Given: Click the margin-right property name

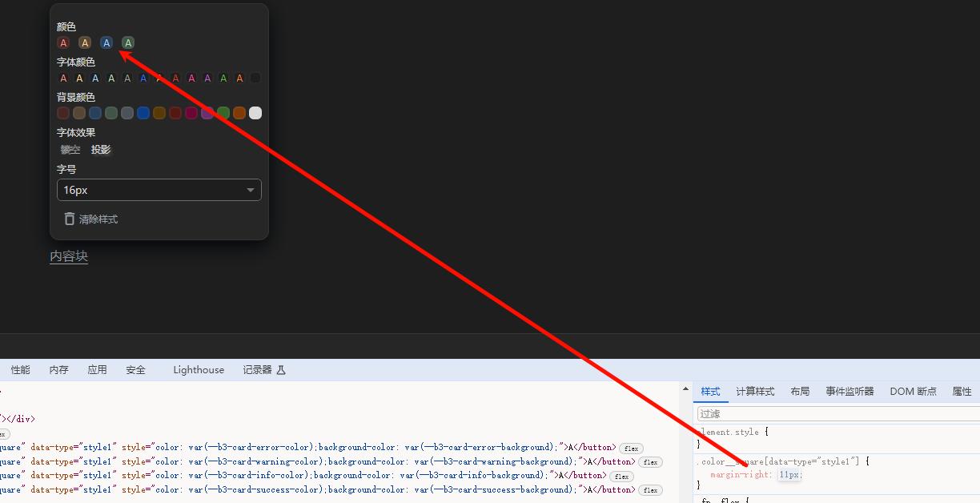Looking at the screenshot, I should [x=741, y=475].
